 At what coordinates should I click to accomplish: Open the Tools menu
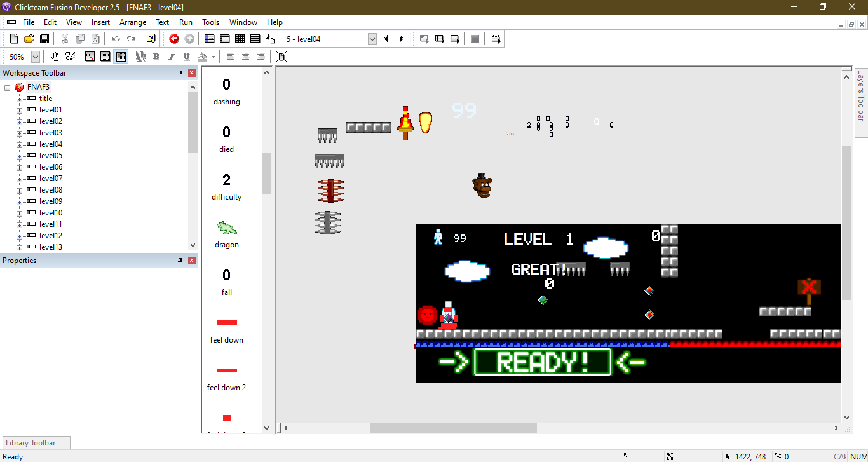[210, 22]
